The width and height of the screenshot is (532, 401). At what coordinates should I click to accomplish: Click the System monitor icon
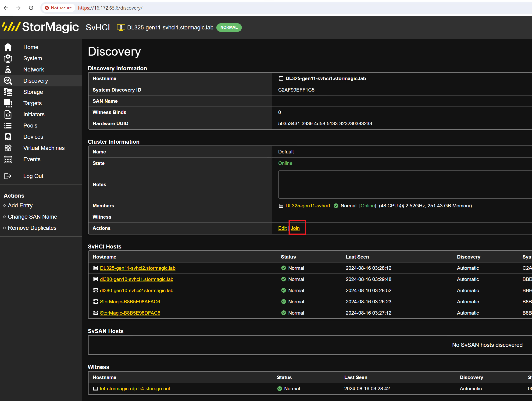click(x=8, y=58)
